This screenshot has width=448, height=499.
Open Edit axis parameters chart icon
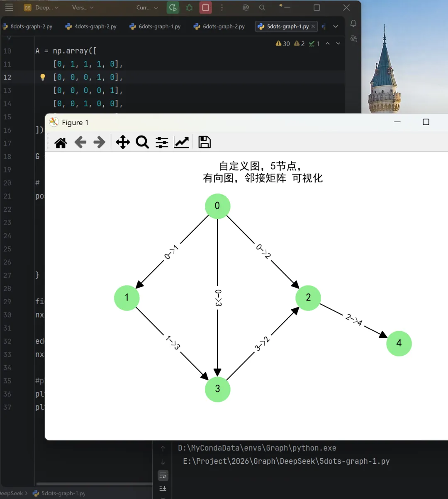[181, 143]
